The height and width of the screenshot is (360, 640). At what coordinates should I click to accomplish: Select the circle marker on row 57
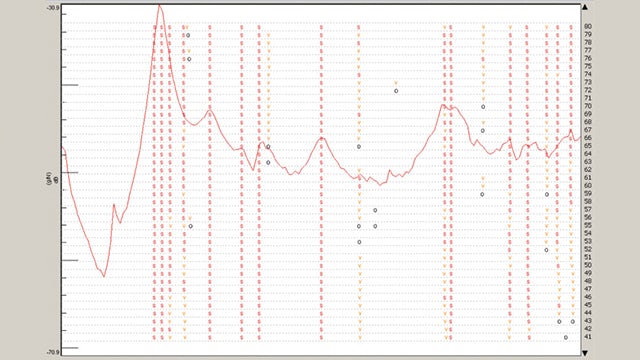click(375, 210)
